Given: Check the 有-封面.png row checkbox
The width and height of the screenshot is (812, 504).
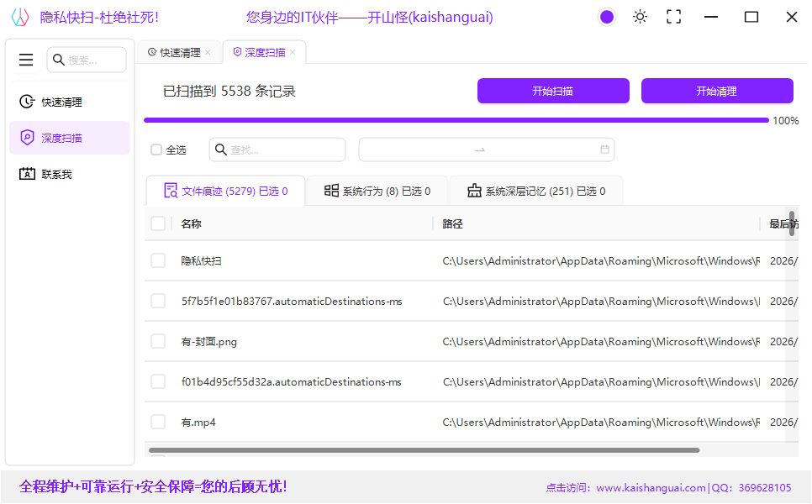Looking at the screenshot, I should point(158,341).
